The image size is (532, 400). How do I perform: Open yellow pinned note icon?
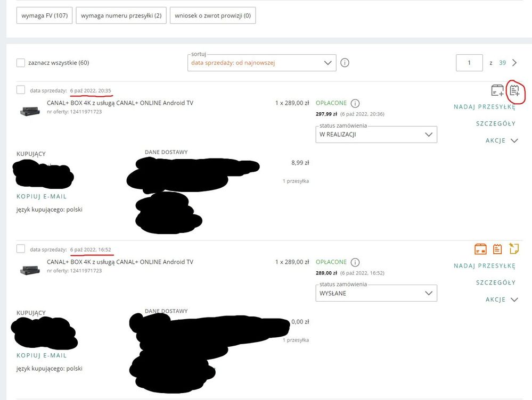(x=514, y=248)
